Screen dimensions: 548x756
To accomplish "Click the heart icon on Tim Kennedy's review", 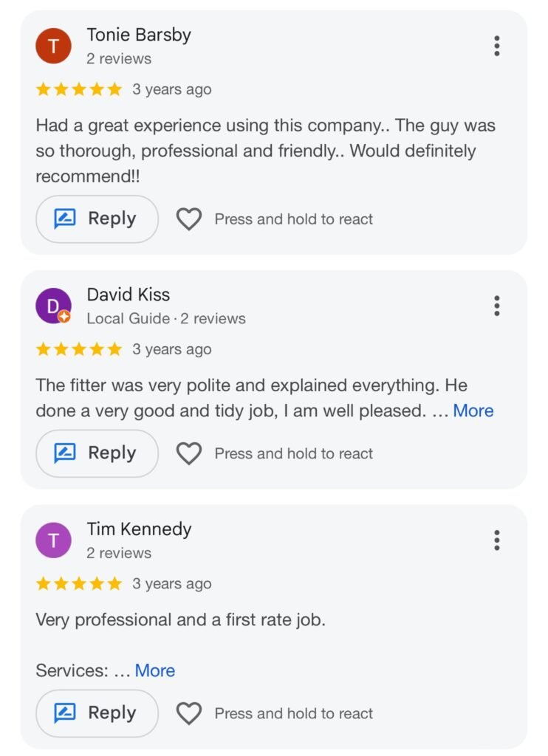I will pyautogui.click(x=190, y=713).
